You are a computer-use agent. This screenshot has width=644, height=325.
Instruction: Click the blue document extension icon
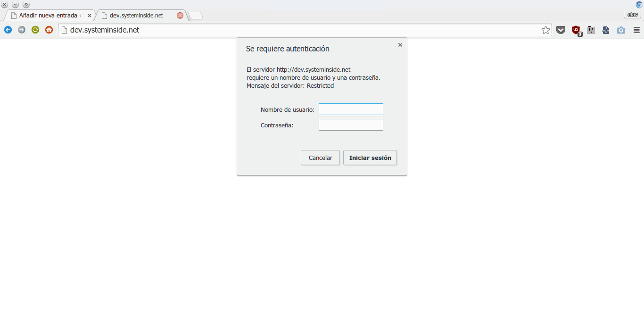point(606,30)
